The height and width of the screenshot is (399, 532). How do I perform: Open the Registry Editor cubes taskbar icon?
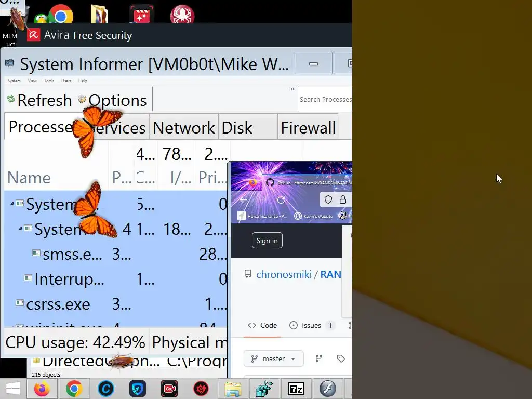coord(264,389)
